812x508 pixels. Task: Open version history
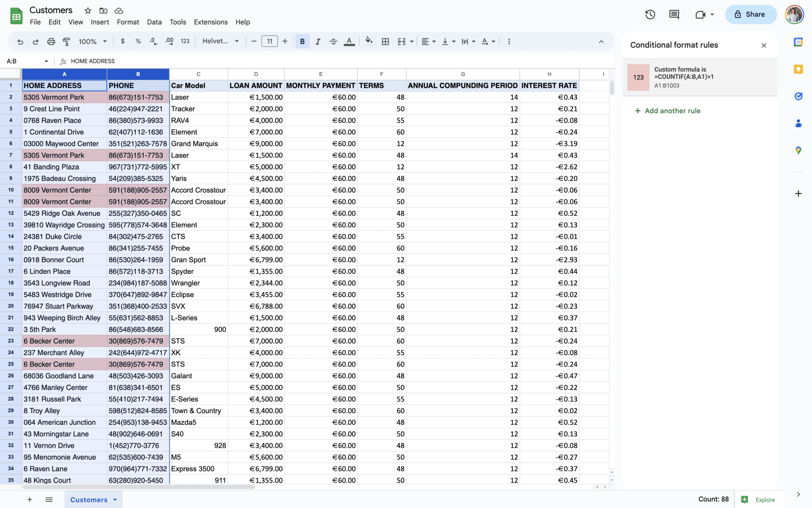click(650, 14)
